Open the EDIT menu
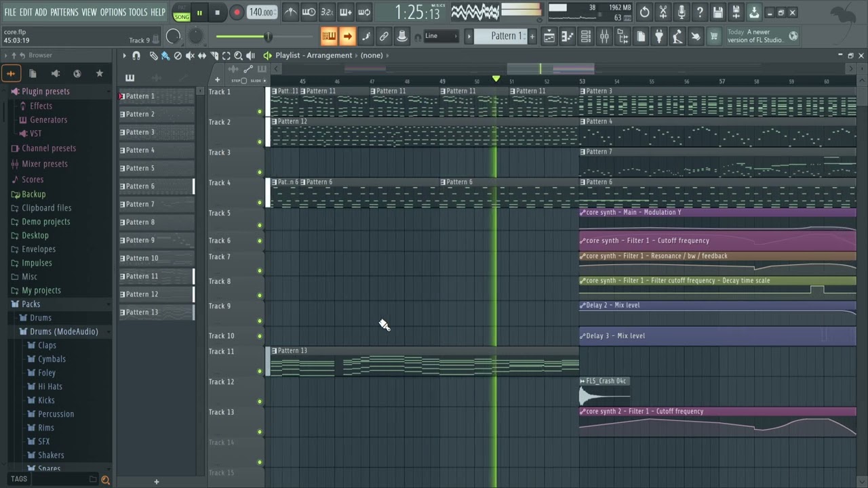Image resolution: width=868 pixels, height=488 pixels. pyautogui.click(x=26, y=12)
